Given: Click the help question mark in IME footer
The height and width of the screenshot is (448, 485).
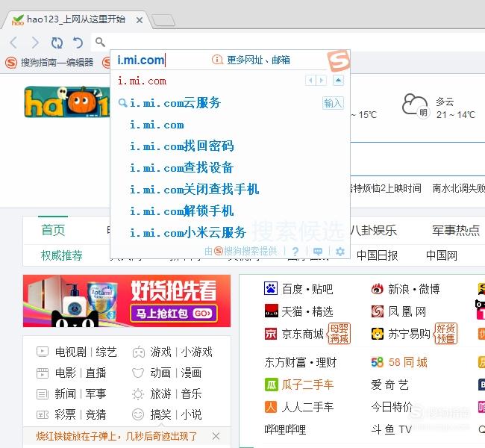Looking at the screenshot, I should [x=295, y=252].
